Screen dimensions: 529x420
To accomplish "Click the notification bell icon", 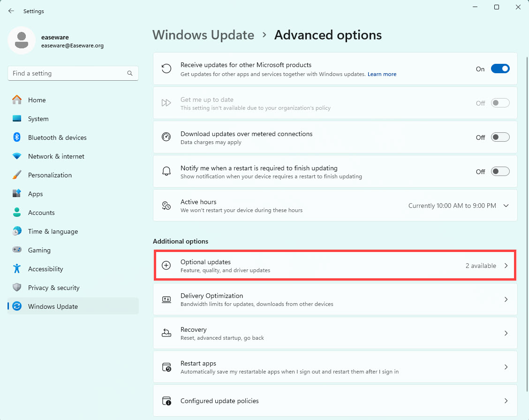I will pyautogui.click(x=166, y=171).
